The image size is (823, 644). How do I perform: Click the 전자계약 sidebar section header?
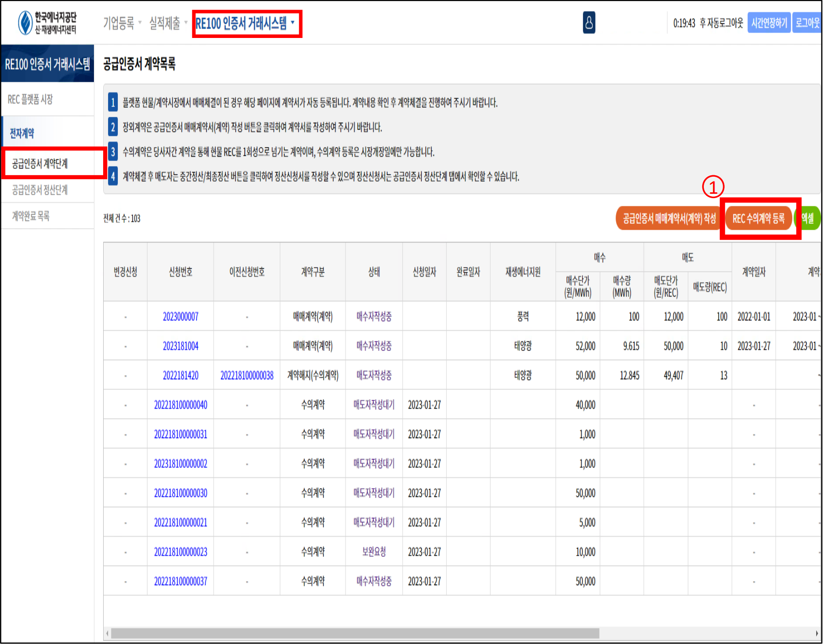coord(22,133)
